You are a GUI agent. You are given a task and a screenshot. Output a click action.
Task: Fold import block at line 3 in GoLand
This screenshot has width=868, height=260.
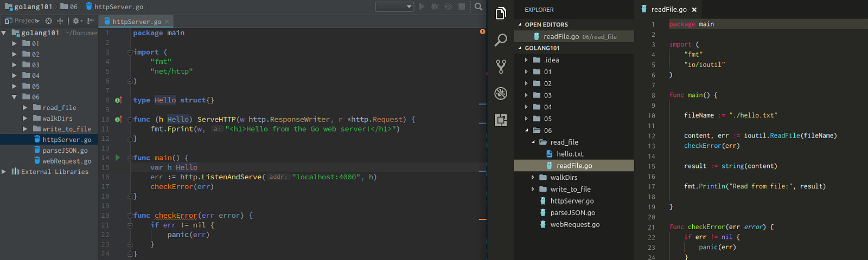130,53
